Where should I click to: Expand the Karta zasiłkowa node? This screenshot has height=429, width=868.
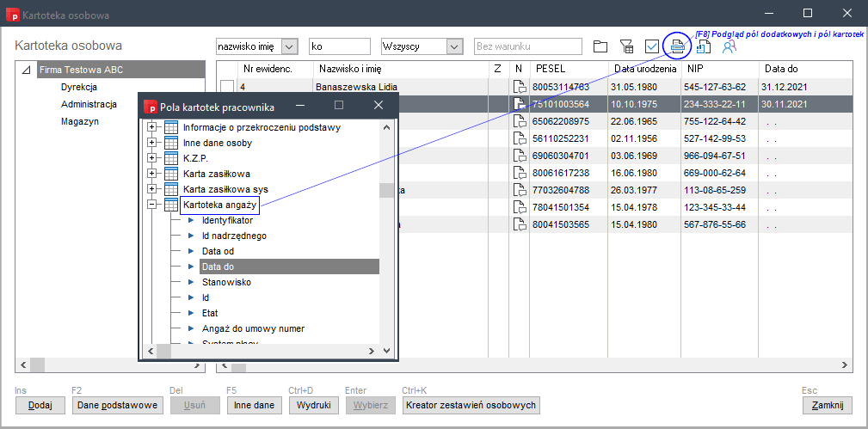(x=151, y=174)
